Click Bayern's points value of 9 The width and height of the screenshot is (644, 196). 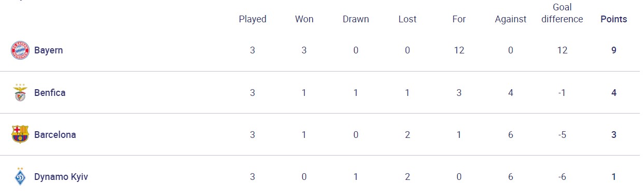(x=614, y=50)
